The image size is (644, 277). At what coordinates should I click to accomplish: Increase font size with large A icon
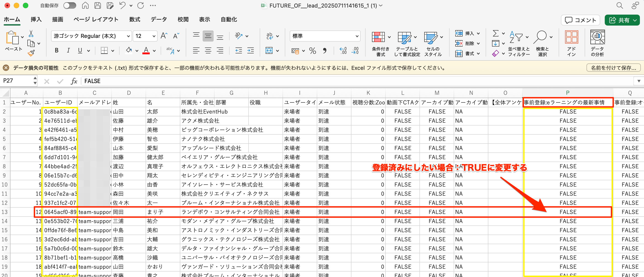164,36
